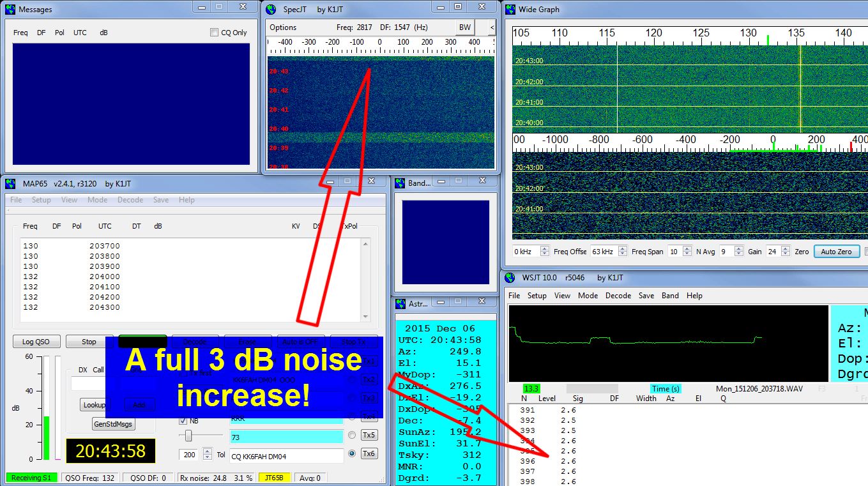Enable the CQ Only checkbox in Messages
This screenshot has width=868, height=486.
tap(215, 33)
